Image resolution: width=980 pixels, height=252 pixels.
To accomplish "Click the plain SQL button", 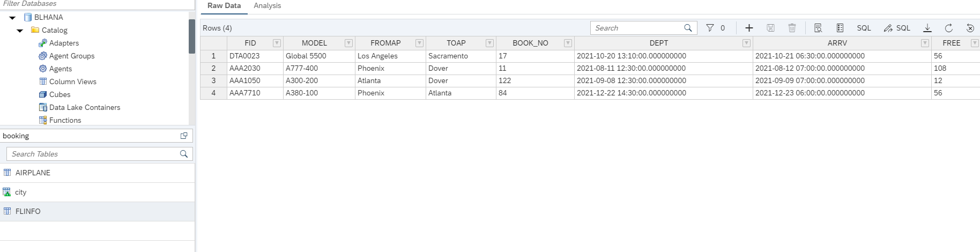I will point(864,28).
